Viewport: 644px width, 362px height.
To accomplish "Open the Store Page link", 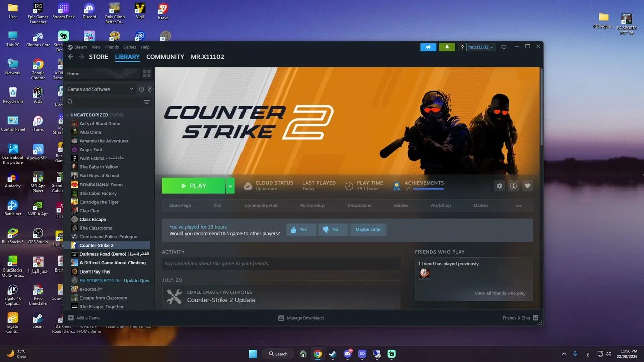I will click(x=180, y=205).
